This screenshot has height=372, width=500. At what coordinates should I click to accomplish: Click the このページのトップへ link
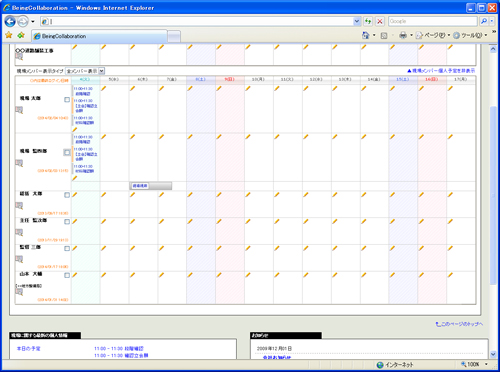[459, 324]
